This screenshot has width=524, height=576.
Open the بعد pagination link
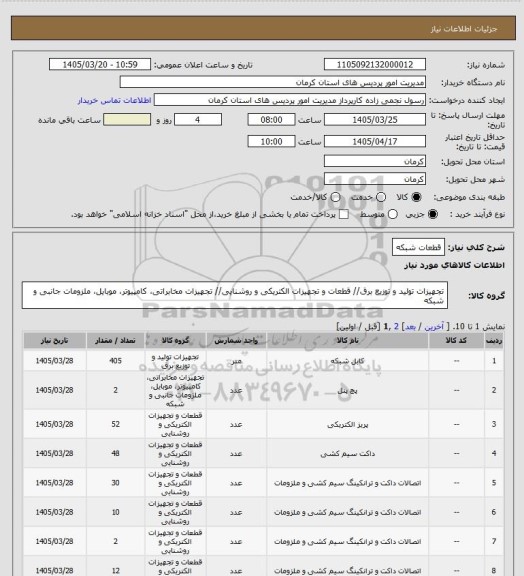(x=410, y=327)
